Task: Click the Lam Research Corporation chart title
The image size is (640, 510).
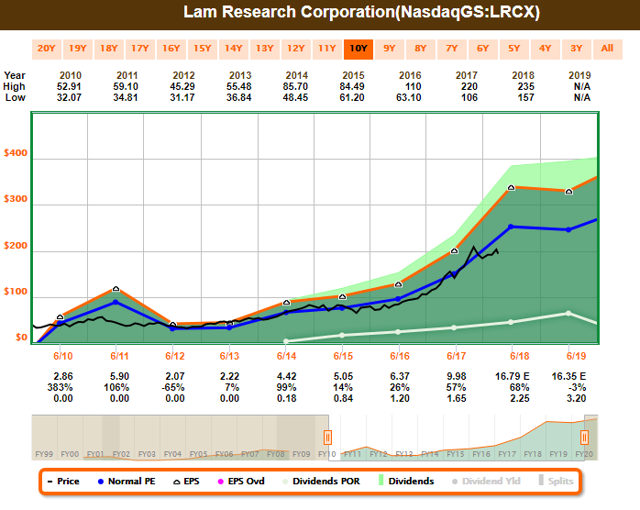Action: (362, 12)
